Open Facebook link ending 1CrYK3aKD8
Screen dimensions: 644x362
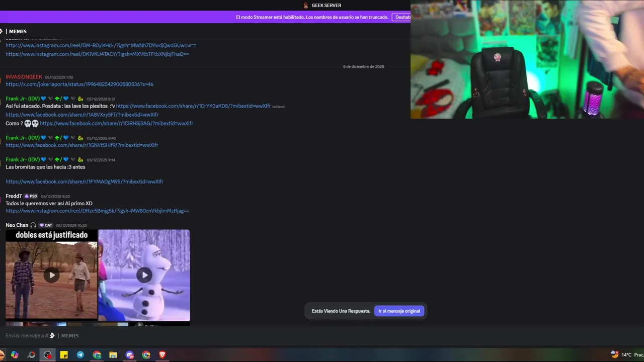pyautogui.click(x=193, y=106)
